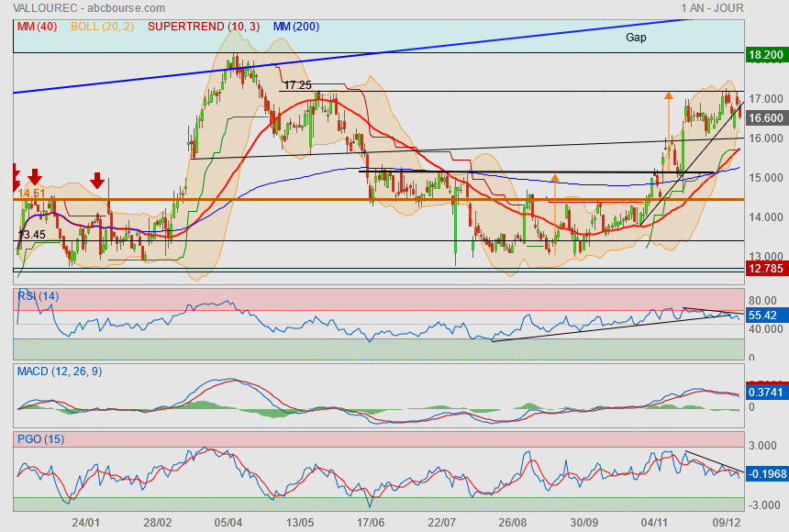Viewport: 789px width, 532px height.
Task: Click the 30/09 date on the time axis
Action: (584, 523)
